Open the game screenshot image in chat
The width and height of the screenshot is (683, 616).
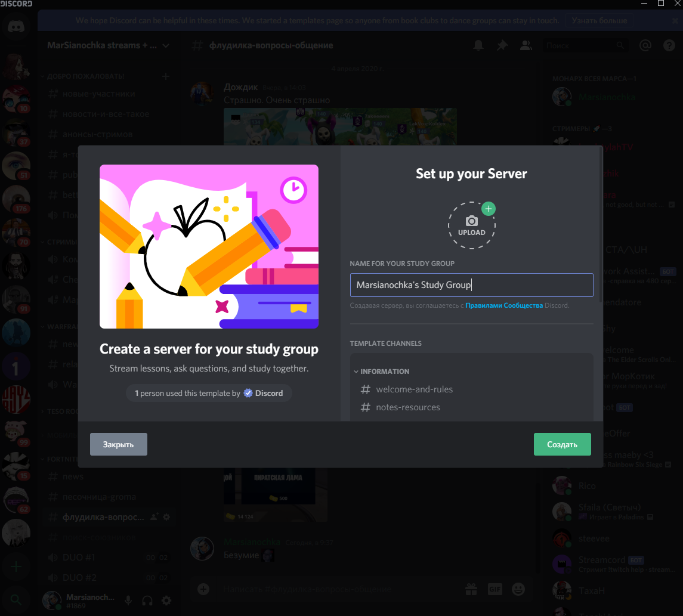340,126
